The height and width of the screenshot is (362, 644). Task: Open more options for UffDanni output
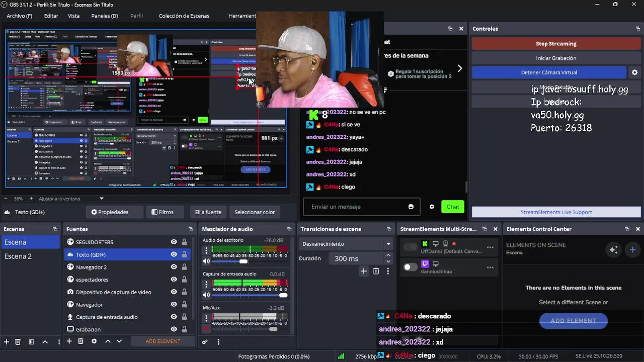pos(490,247)
